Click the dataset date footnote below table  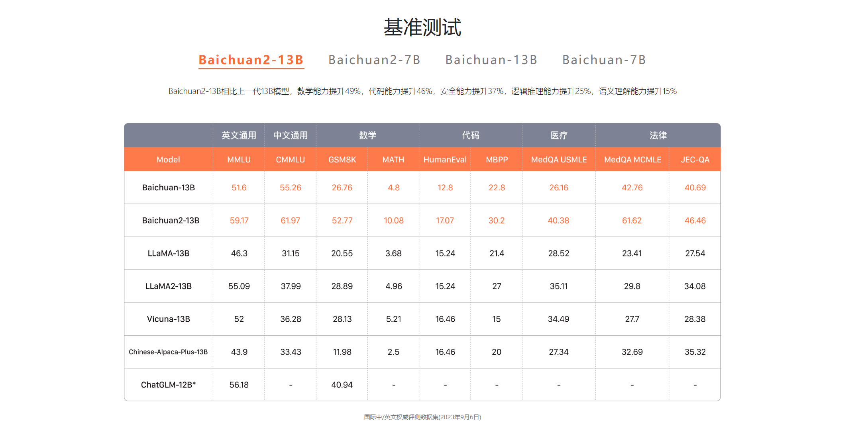click(x=422, y=417)
